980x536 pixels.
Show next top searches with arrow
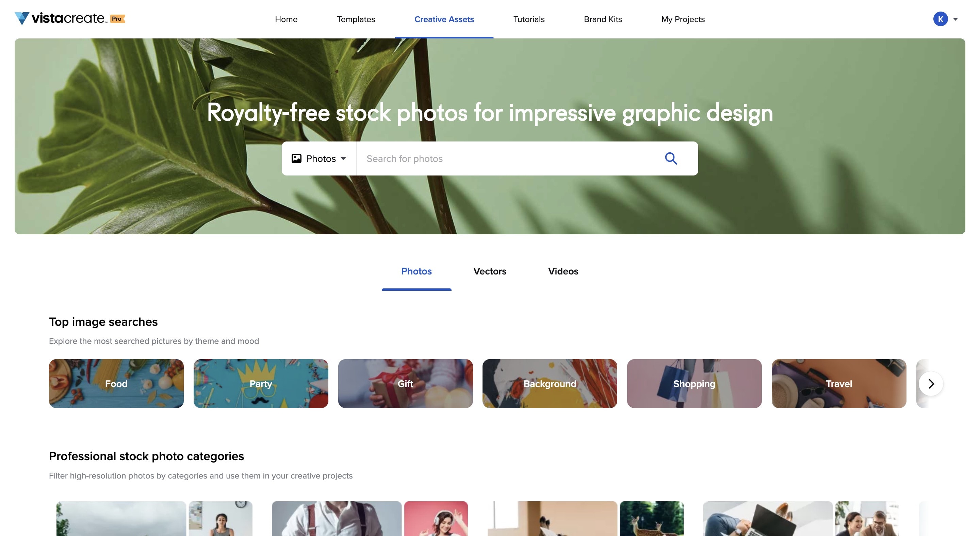[931, 384]
